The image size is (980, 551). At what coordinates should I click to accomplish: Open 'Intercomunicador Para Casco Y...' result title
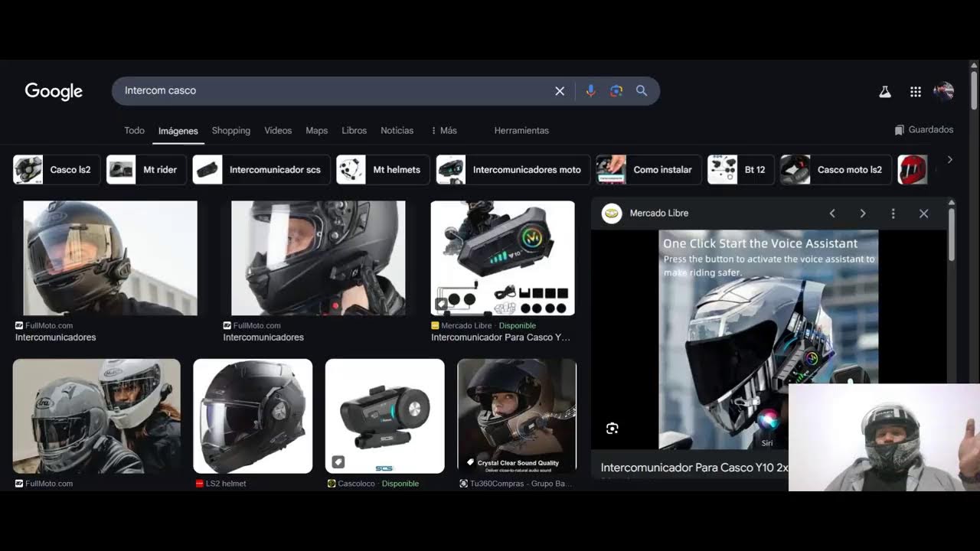tap(501, 337)
